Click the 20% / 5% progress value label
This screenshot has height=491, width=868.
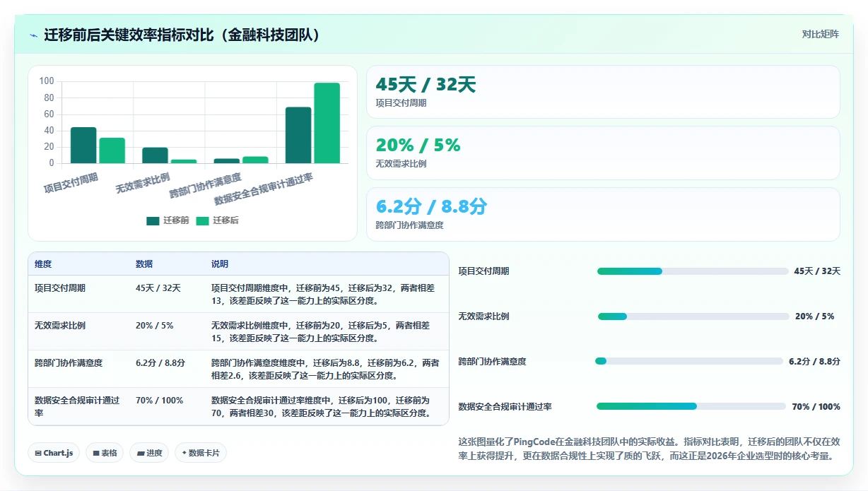814,317
